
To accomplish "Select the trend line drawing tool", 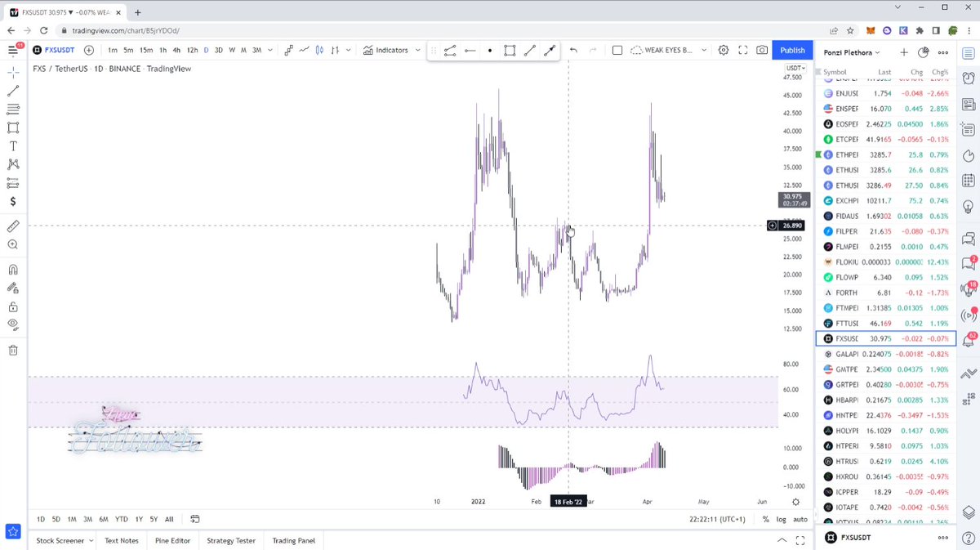I will 13,92.
